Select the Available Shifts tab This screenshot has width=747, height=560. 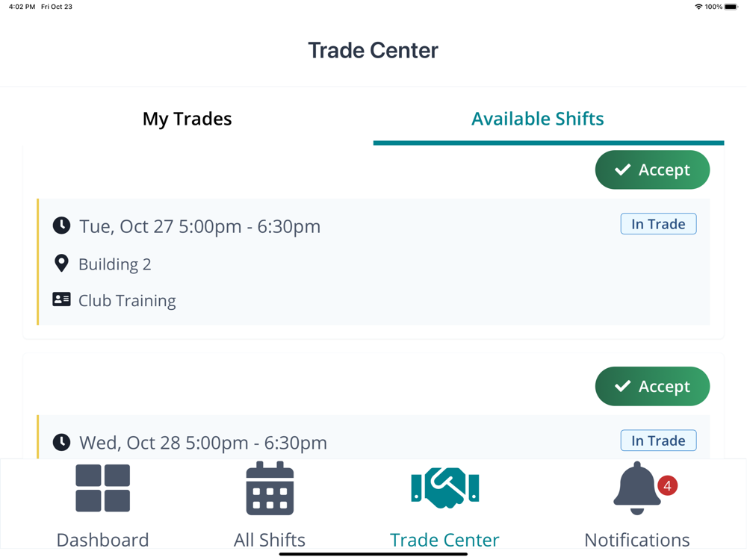(x=537, y=119)
